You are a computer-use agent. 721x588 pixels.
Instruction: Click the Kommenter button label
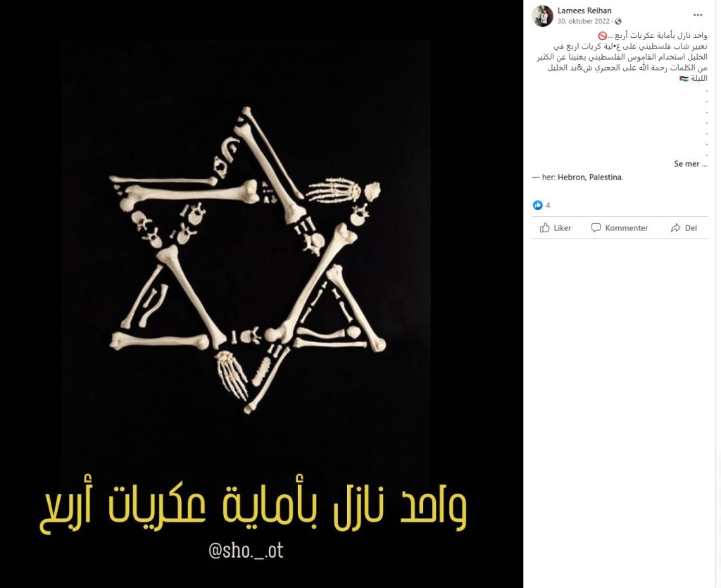pos(626,228)
